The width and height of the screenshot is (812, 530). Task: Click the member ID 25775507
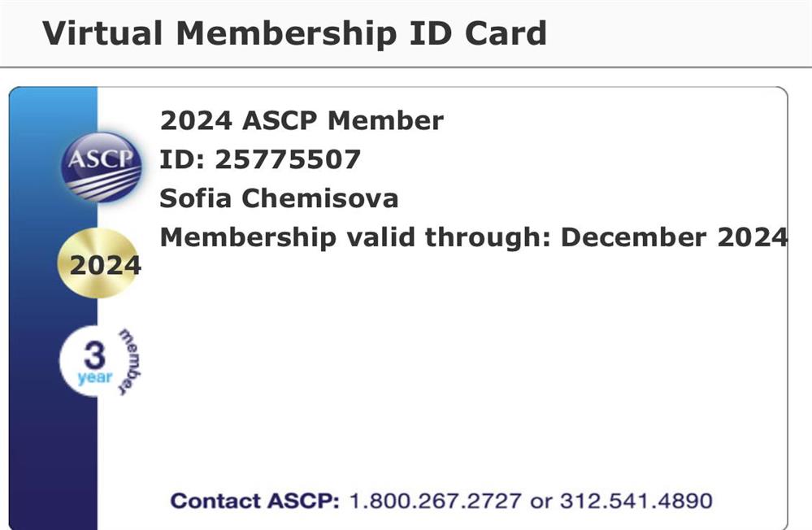coord(288,159)
